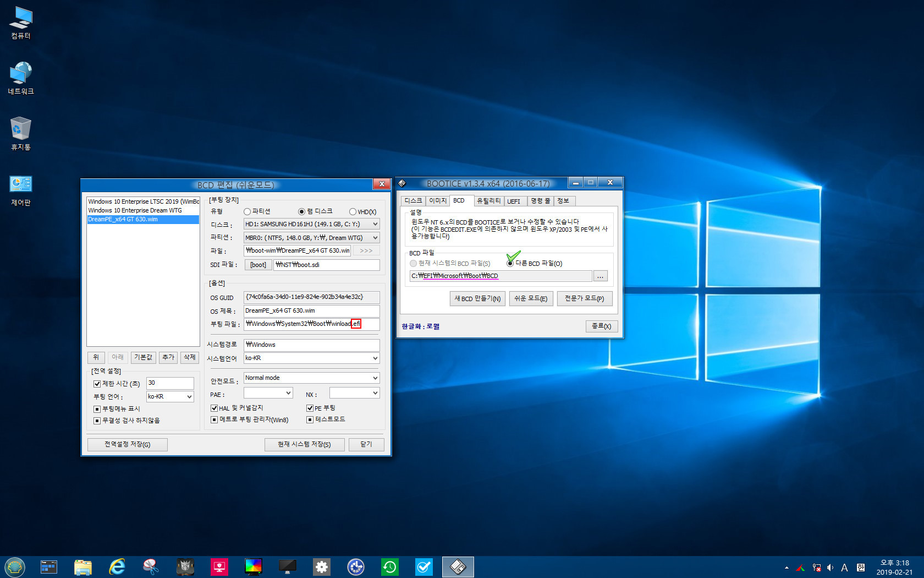Image resolution: width=924 pixels, height=578 pixels.
Task: Open File Explorer folder icon on taskbar
Action: pos(83,567)
